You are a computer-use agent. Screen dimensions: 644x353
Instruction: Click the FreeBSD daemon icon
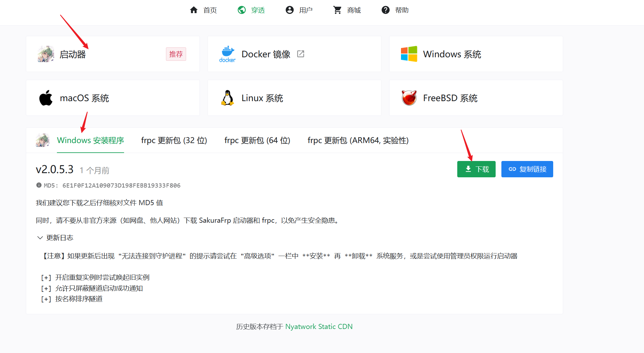409,98
